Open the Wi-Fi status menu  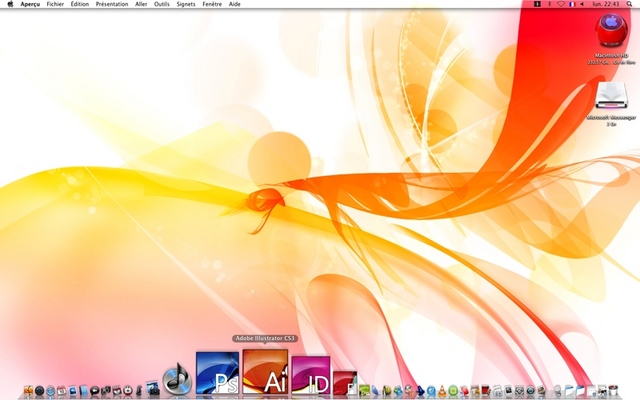tap(561, 4)
